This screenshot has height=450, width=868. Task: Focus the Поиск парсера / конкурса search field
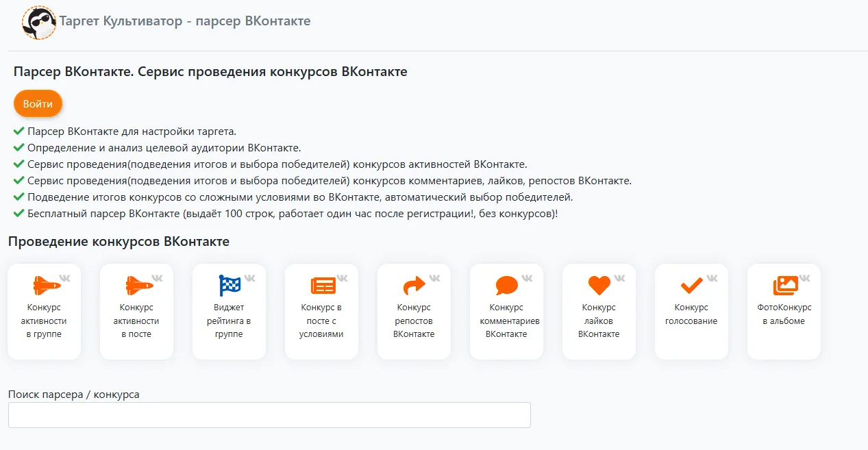269,415
